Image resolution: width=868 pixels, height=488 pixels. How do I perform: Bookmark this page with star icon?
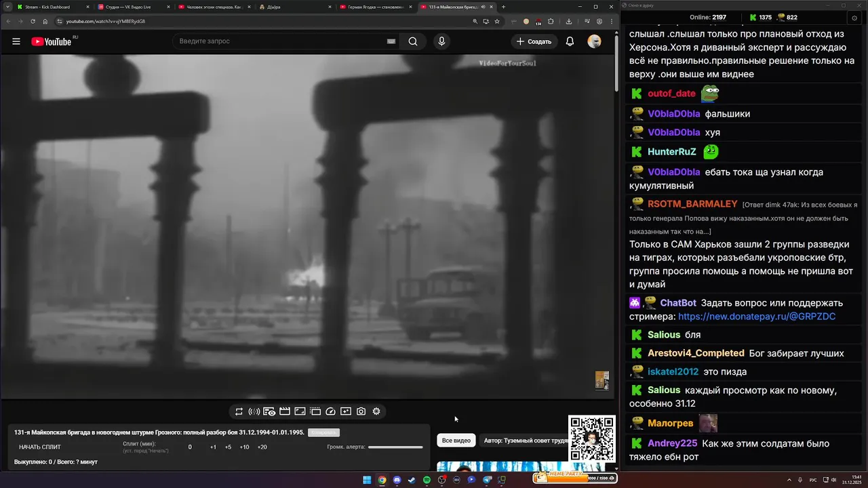tap(497, 21)
